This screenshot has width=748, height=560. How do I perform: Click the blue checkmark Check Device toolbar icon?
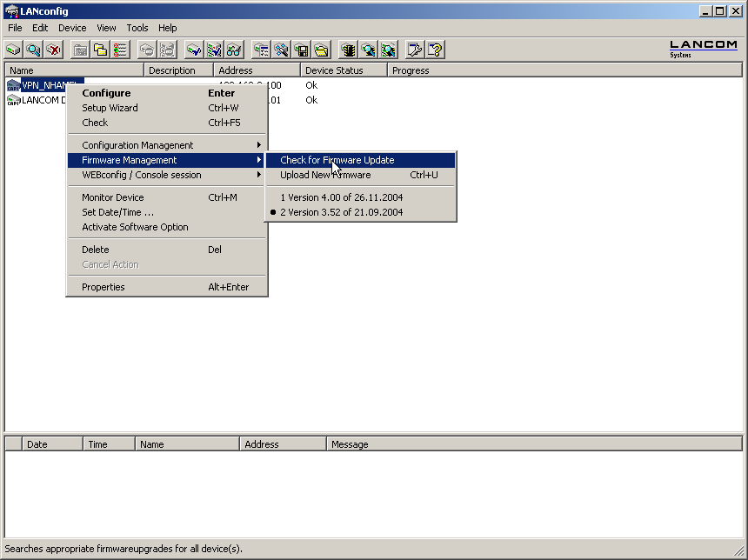click(193, 50)
